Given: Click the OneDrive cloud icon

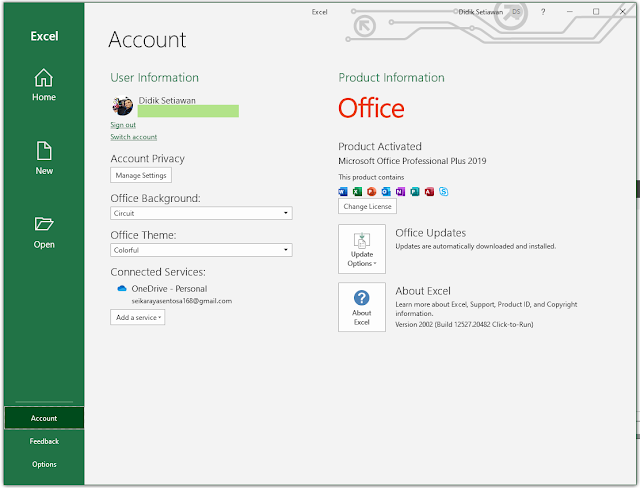Looking at the screenshot, I should 122,288.
